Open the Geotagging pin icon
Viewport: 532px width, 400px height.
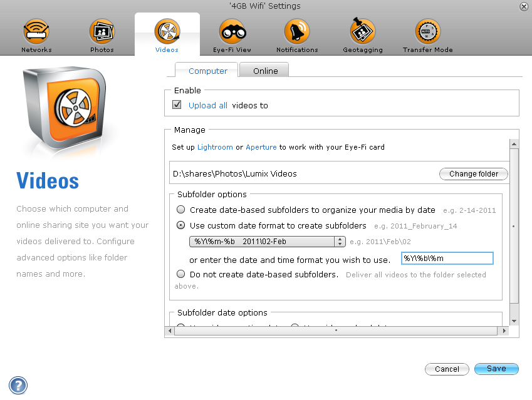pyautogui.click(x=362, y=31)
